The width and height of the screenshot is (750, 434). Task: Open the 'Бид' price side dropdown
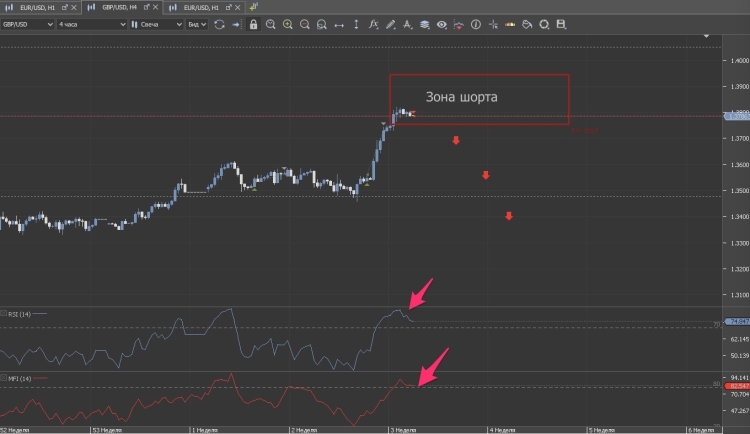click(x=197, y=24)
